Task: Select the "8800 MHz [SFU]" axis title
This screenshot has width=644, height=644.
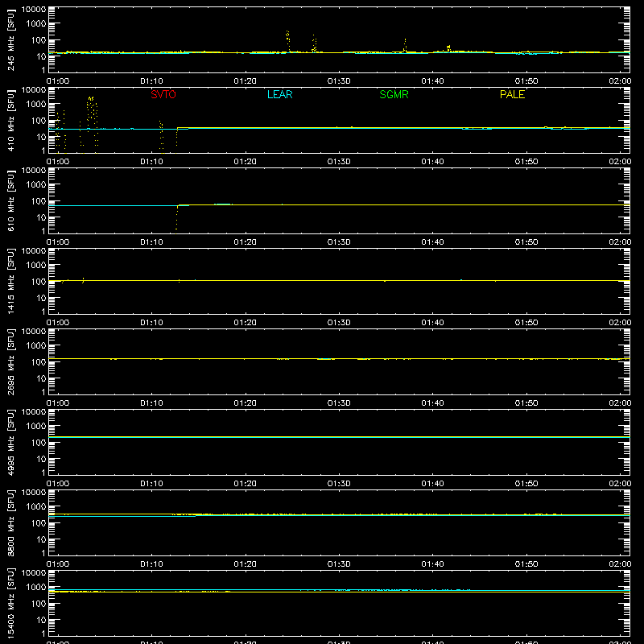Action: (10, 522)
